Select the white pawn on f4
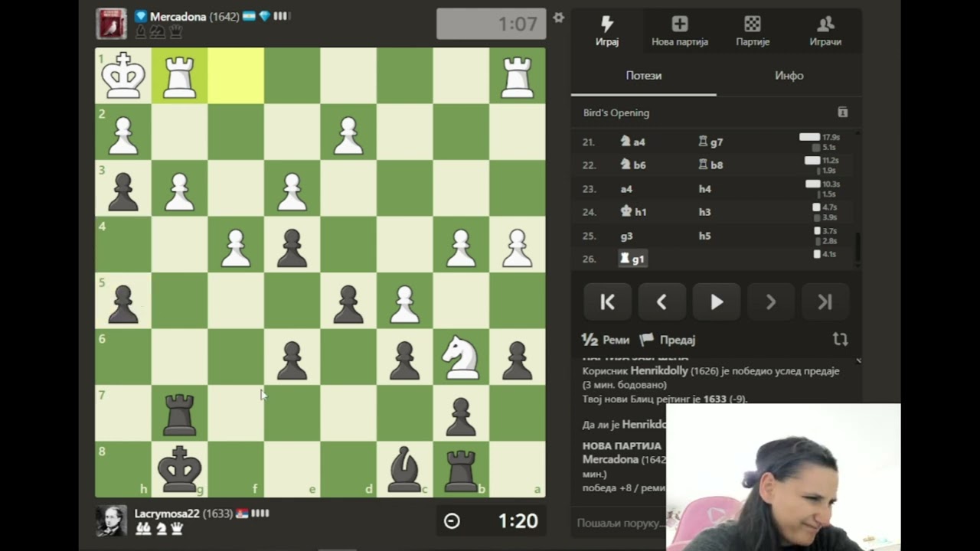 (x=236, y=246)
